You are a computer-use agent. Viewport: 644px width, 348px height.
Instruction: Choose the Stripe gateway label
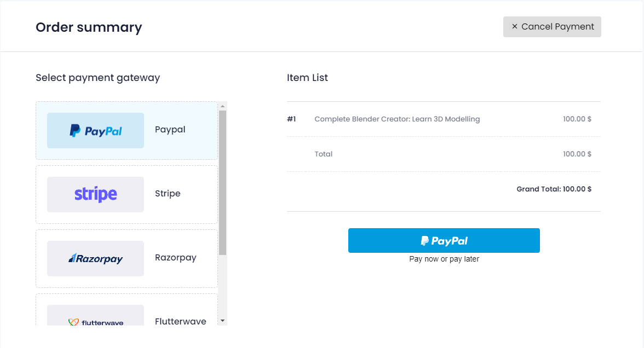tap(167, 194)
